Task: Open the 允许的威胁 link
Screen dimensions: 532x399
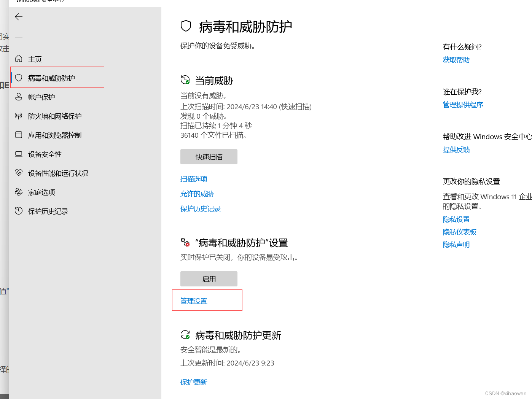Action: point(197,194)
